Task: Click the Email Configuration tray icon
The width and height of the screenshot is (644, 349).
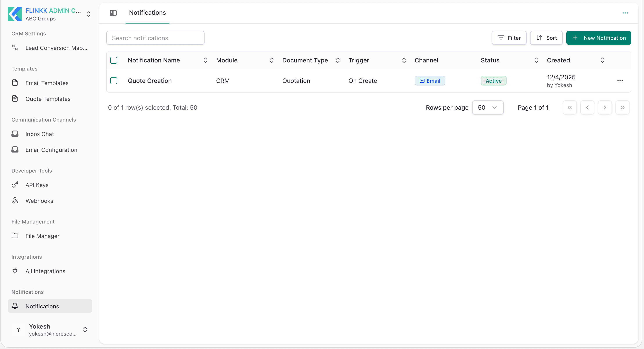Action: click(15, 149)
